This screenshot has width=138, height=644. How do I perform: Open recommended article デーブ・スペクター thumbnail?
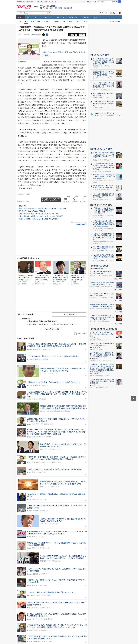coord(43,267)
